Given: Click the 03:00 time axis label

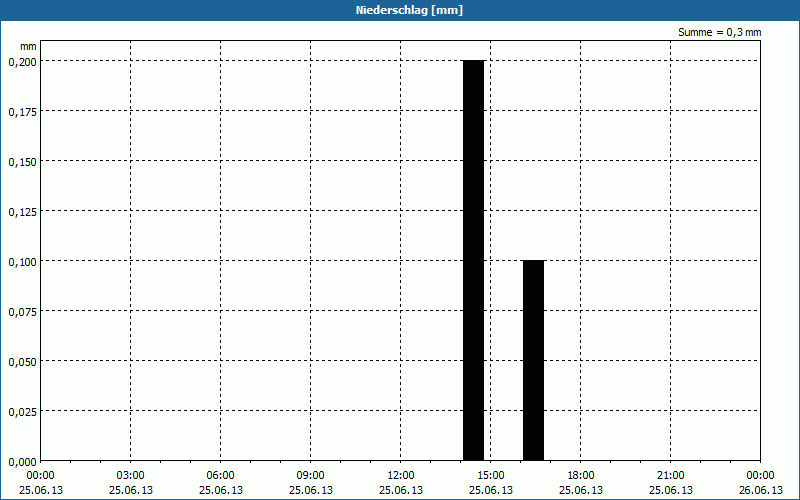Looking at the screenshot, I should 131,475.
